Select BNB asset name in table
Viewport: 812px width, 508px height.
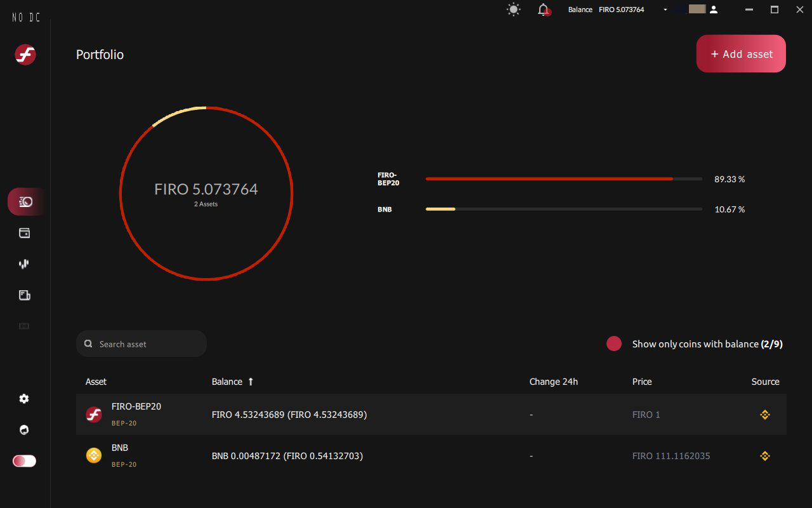(120, 448)
